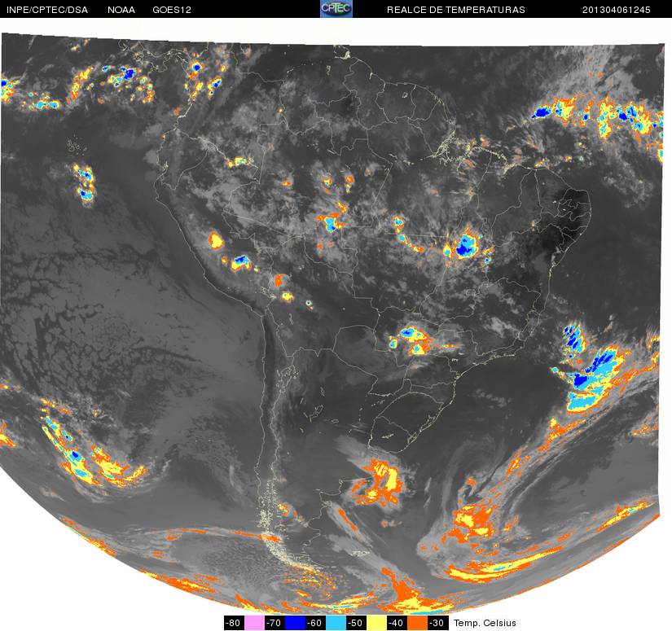Click the INPE/CPTEC/DSA header text
Screen dimensions: 672x631
(x=47, y=10)
